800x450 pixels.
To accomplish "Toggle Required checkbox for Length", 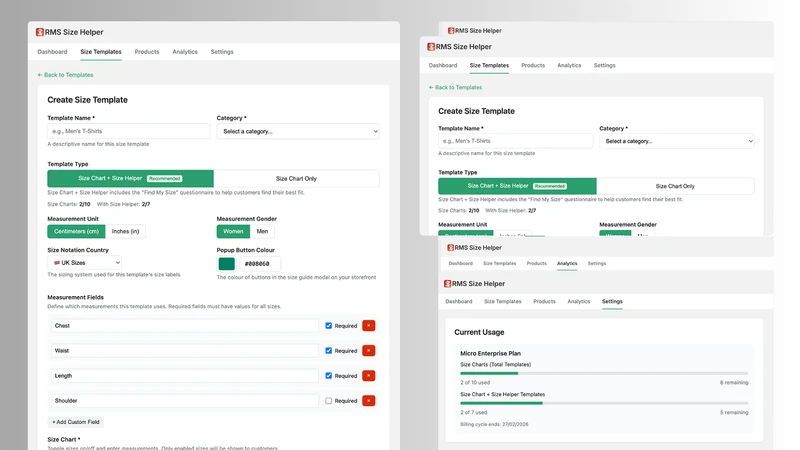I will click(329, 376).
